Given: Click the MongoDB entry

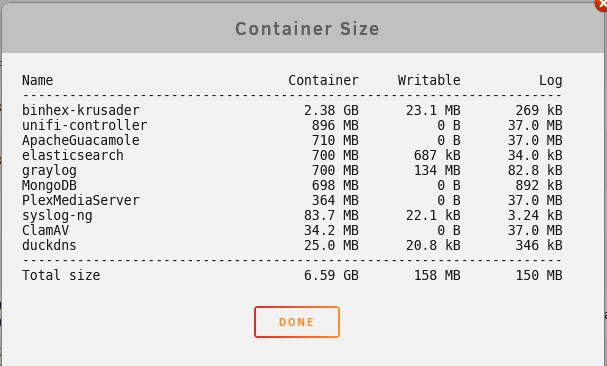Looking at the screenshot, I should pyautogui.click(x=49, y=186).
